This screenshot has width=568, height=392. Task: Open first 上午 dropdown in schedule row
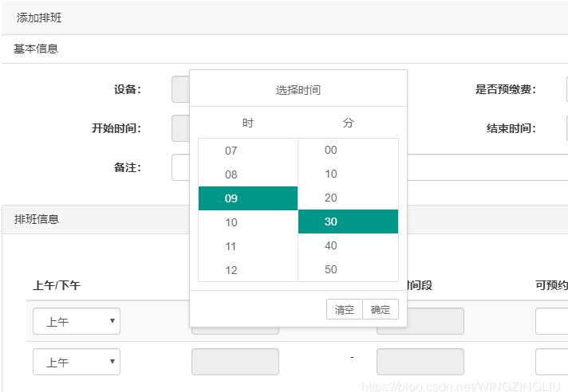click(x=77, y=321)
